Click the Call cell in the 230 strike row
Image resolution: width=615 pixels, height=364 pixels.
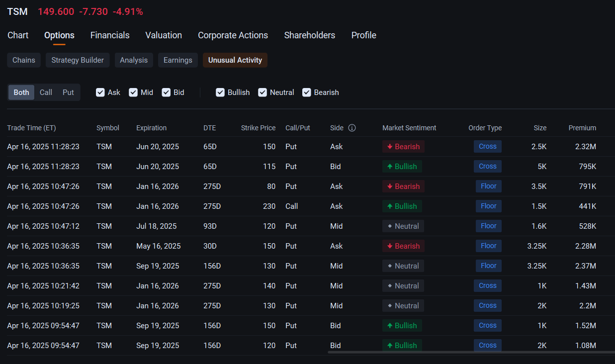coord(292,206)
